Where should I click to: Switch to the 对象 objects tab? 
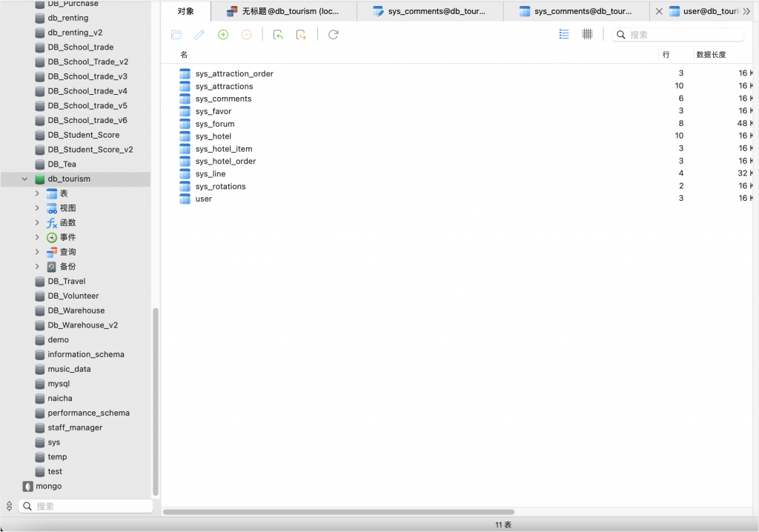coord(186,11)
